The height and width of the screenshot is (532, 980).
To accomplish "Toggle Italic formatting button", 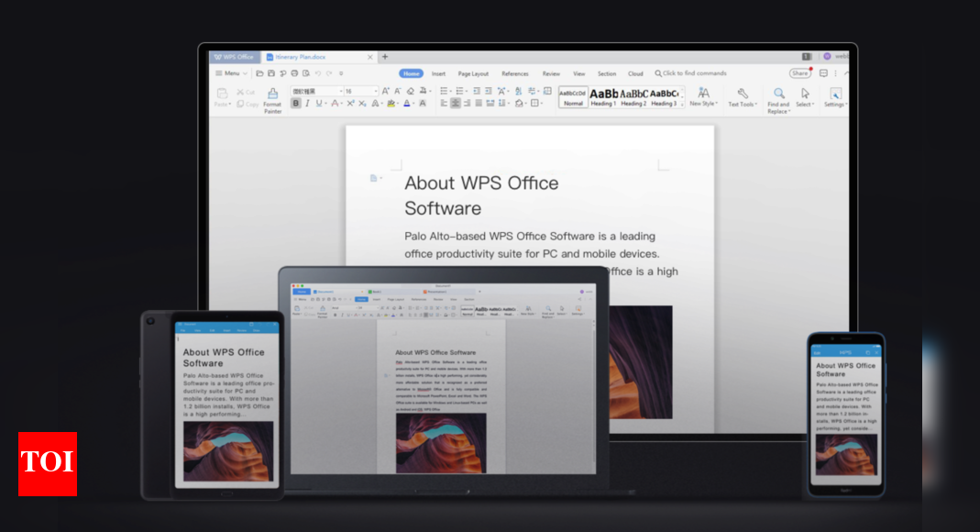I will coord(307,104).
